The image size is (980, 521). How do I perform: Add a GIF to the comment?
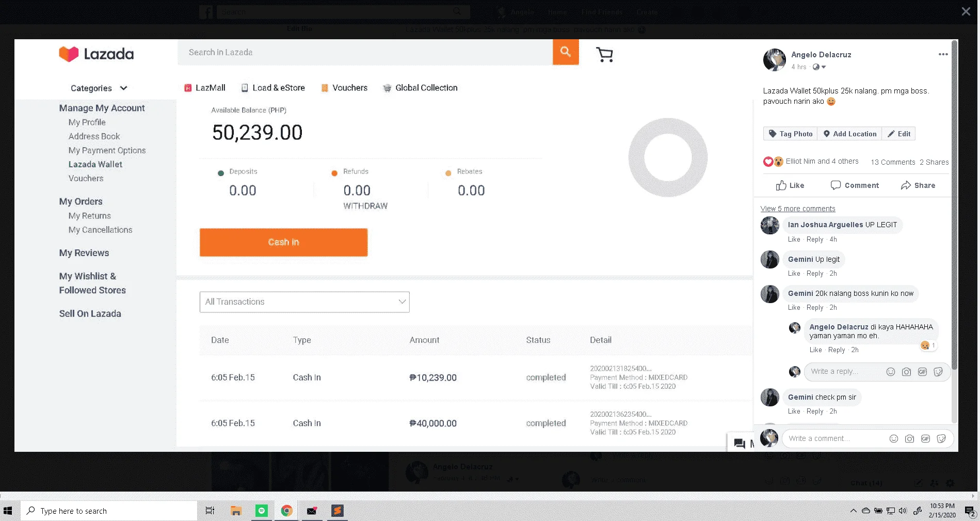point(925,439)
